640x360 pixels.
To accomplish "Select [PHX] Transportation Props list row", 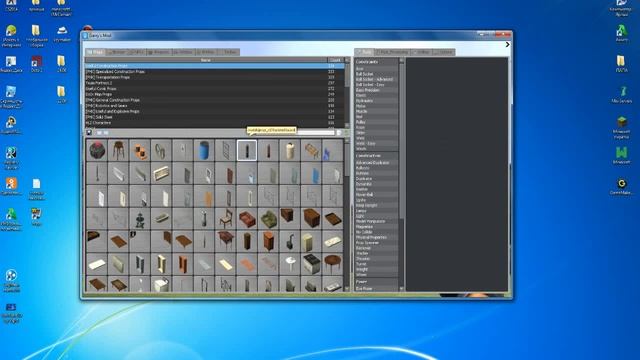I will pos(214,77).
